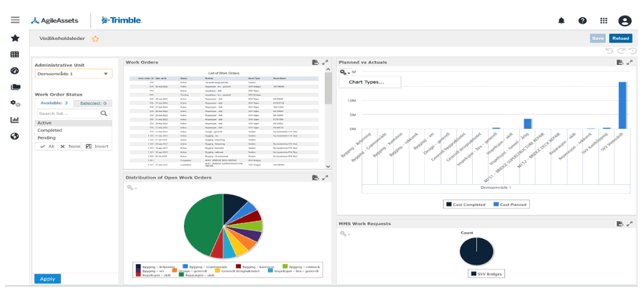This screenshot has width=644, height=289.
Task: Click the notifications bell icon
Action: tap(561, 21)
